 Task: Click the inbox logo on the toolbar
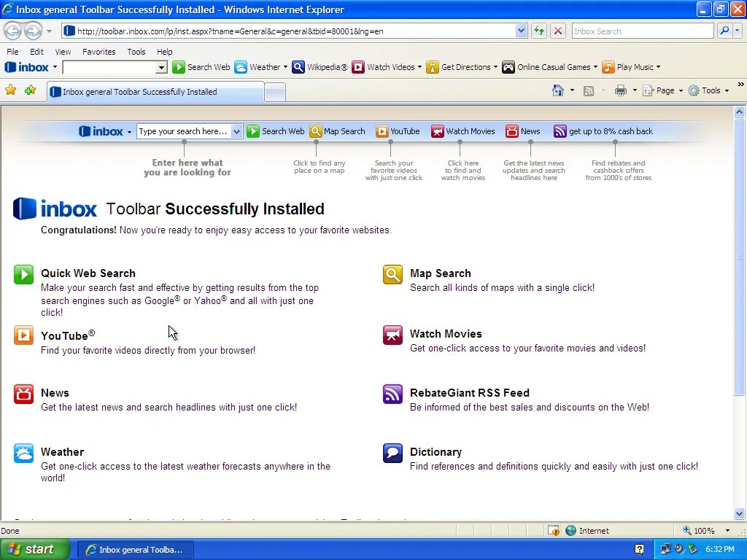(x=27, y=67)
